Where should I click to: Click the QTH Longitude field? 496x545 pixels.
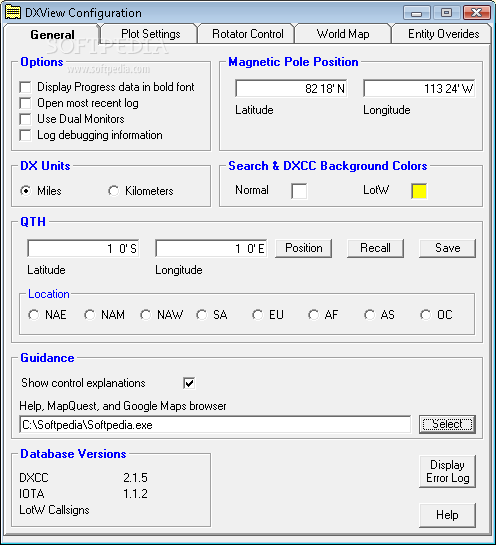[211, 248]
